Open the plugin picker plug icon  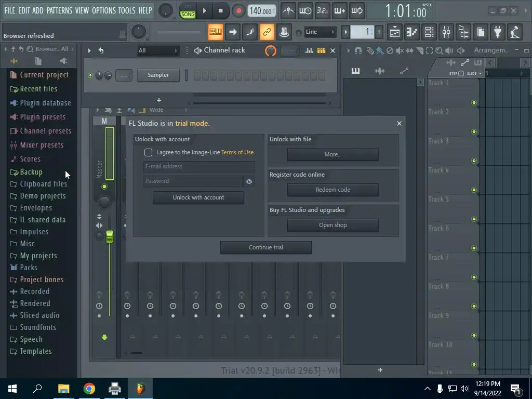point(498,32)
